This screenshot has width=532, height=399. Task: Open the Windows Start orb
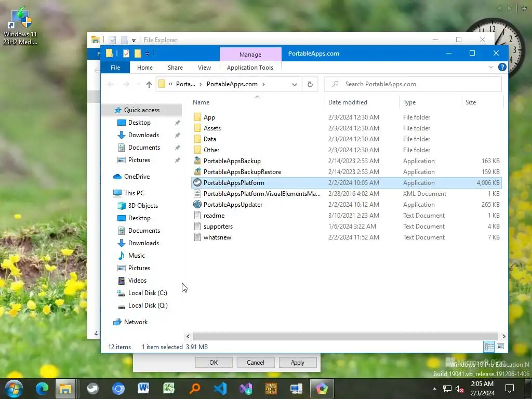(x=14, y=389)
